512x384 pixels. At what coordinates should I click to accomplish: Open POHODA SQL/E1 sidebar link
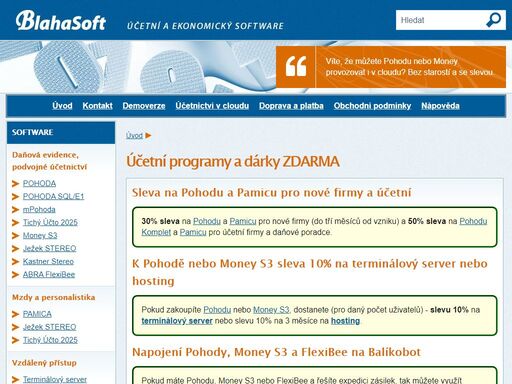(x=53, y=197)
